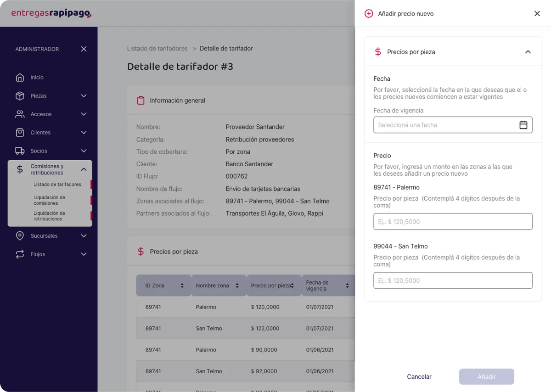Screen dimensions: 551x392
Task: Expand the Clientes menu chevron
Action: [84, 132]
